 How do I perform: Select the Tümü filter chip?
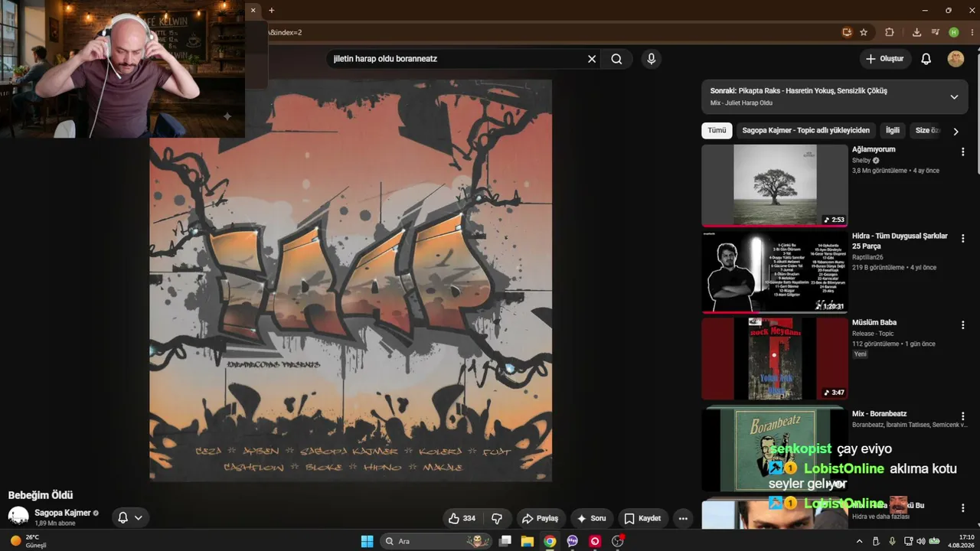(717, 130)
